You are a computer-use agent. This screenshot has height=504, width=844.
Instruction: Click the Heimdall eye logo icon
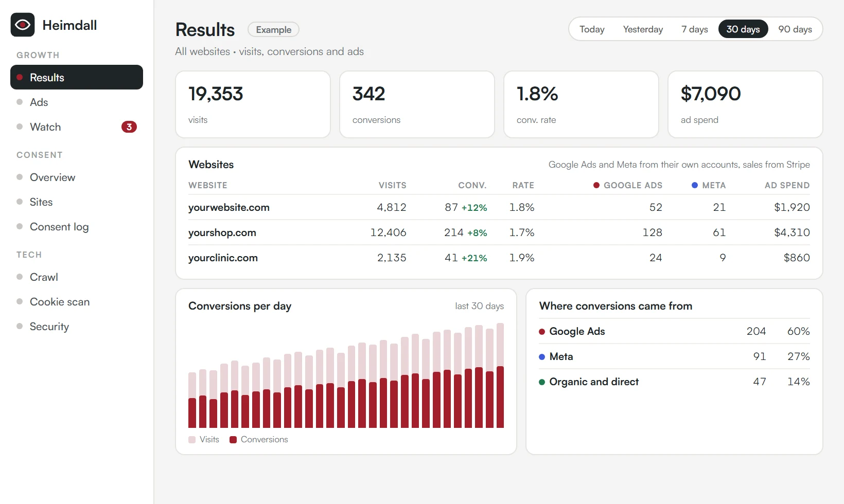23,25
